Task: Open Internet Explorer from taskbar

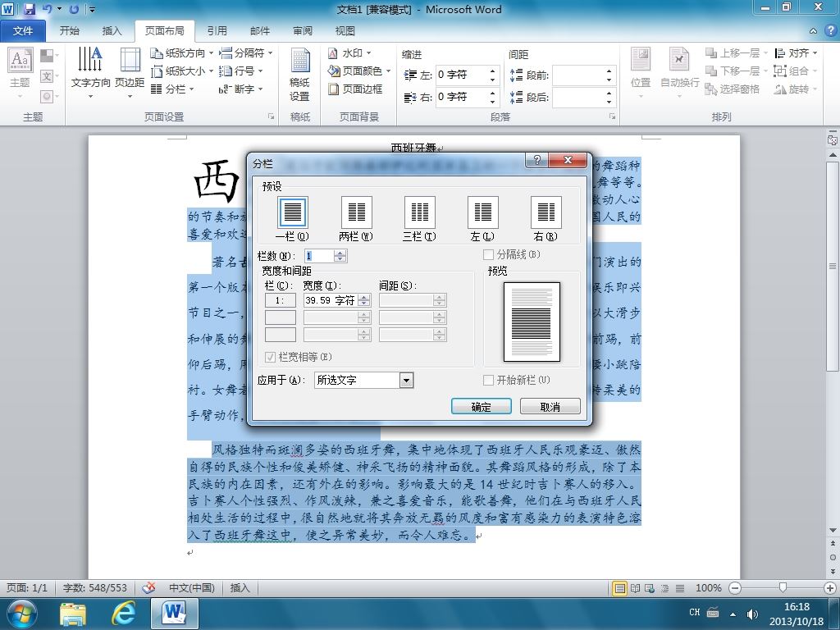Action: (123, 613)
